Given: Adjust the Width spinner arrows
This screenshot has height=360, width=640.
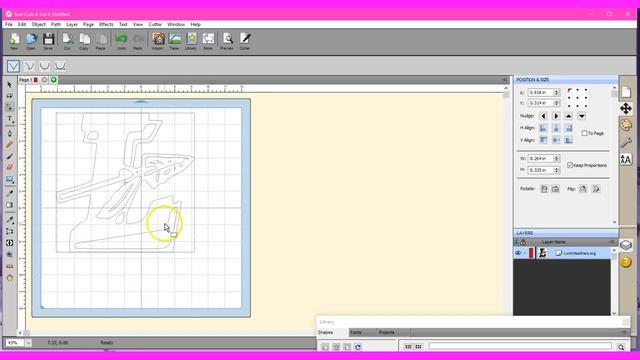Looking at the screenshot, I should (x=556, y=158).
